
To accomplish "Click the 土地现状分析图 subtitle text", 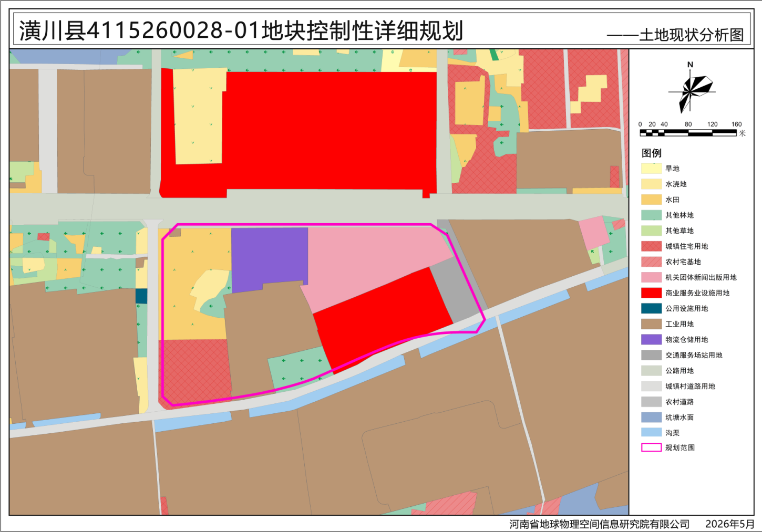I will [x=692, y=35].
